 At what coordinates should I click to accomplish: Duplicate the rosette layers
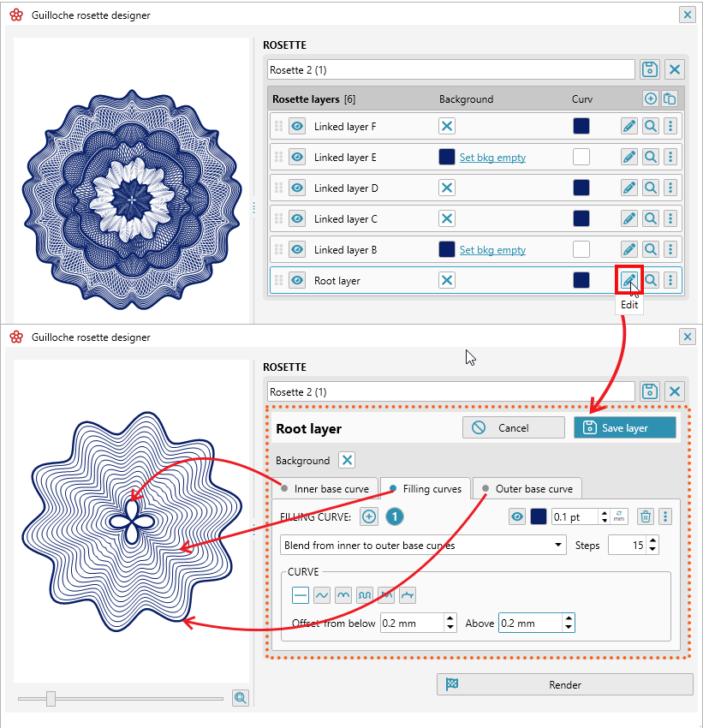coord(670,98)
